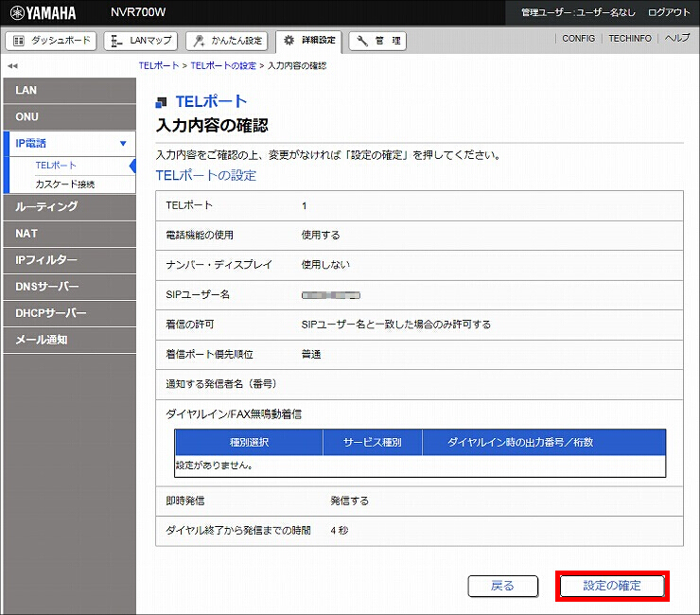Click the TELポートの設定 breadcrumb link
Viewport: 700px width, 615px height.
pyautogui.click(x=223, y=65)
